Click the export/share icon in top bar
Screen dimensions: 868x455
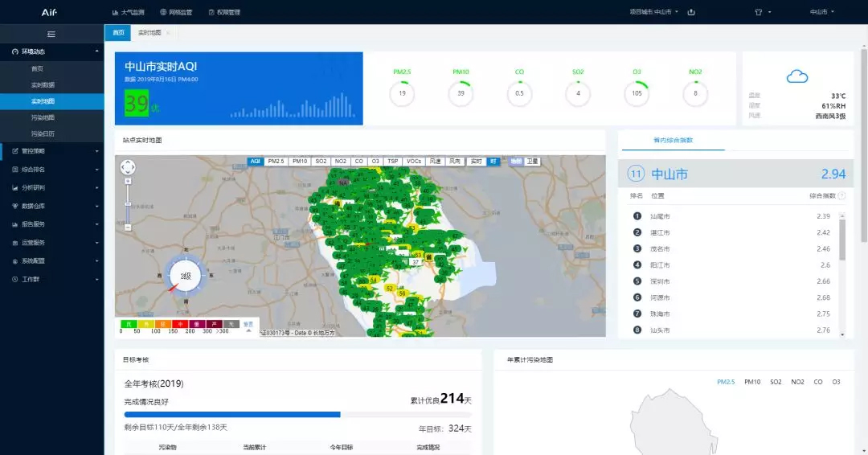tap(691, 12)
